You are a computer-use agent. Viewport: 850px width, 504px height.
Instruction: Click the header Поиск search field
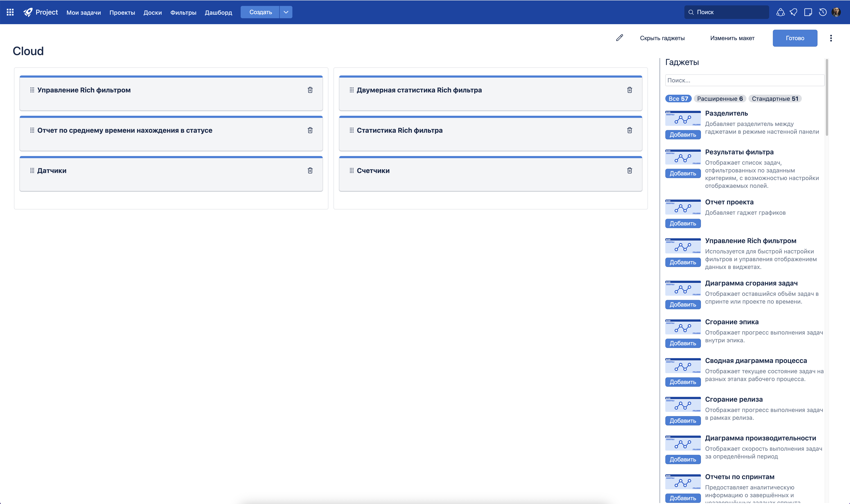727,12
